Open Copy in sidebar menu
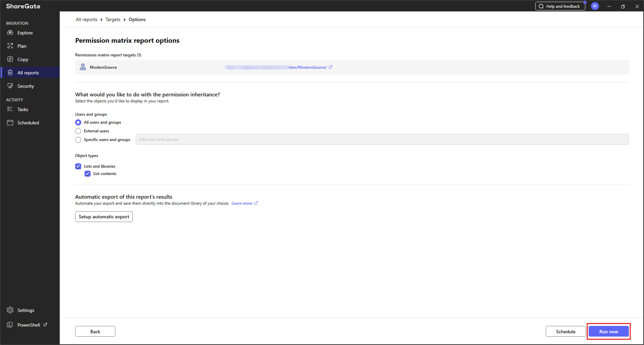 click(x=30, y=59)
